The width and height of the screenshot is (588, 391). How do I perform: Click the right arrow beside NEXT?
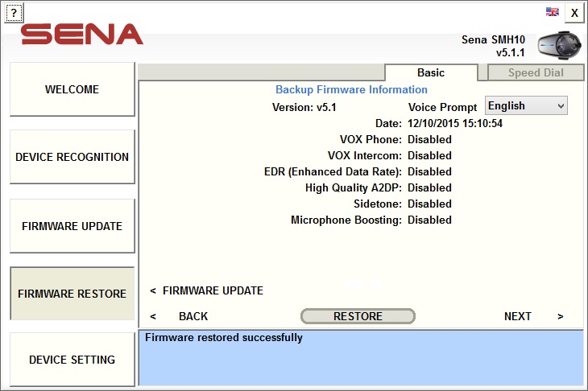tap(561, 316)
